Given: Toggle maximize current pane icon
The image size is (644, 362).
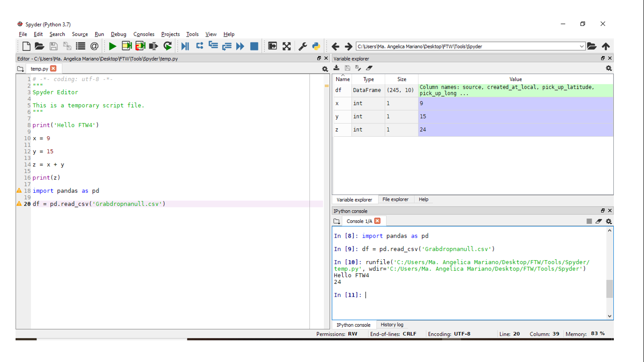Looking at the screenshot, I should tap(287, 46).
